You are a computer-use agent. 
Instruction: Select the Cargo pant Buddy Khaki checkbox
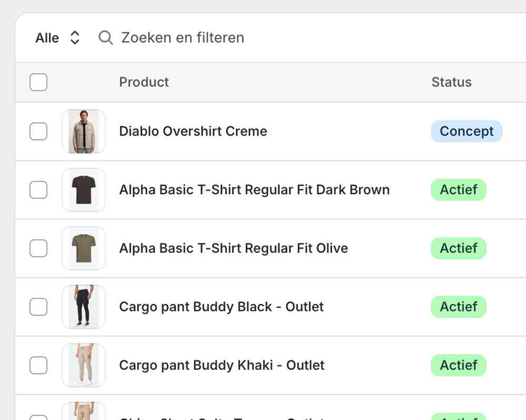pyautogui.click(x=38, y=365)
